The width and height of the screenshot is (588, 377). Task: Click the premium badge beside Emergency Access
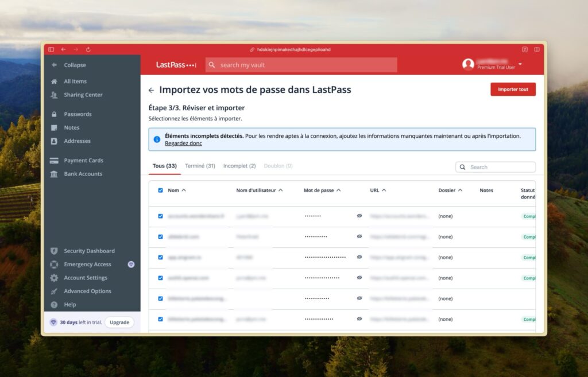pyautogui.click(x=131, y=265)
